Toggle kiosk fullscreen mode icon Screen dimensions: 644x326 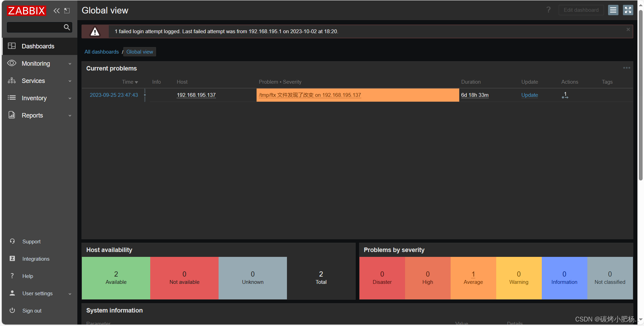[628, 10]
